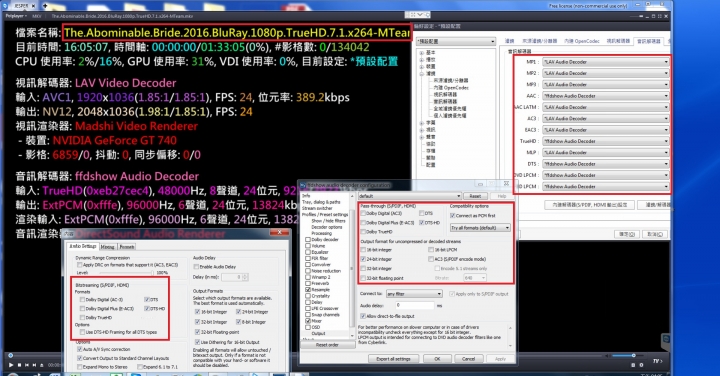This screenshot has height=376, width=720.
Task: Select OpenCodec item in preferences tree
Action: 451,87
